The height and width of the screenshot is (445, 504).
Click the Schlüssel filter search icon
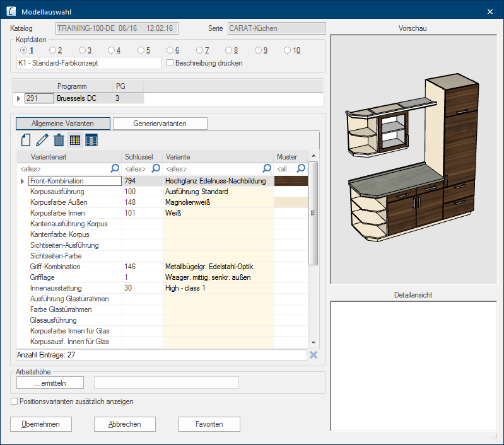tap(156, 168)
